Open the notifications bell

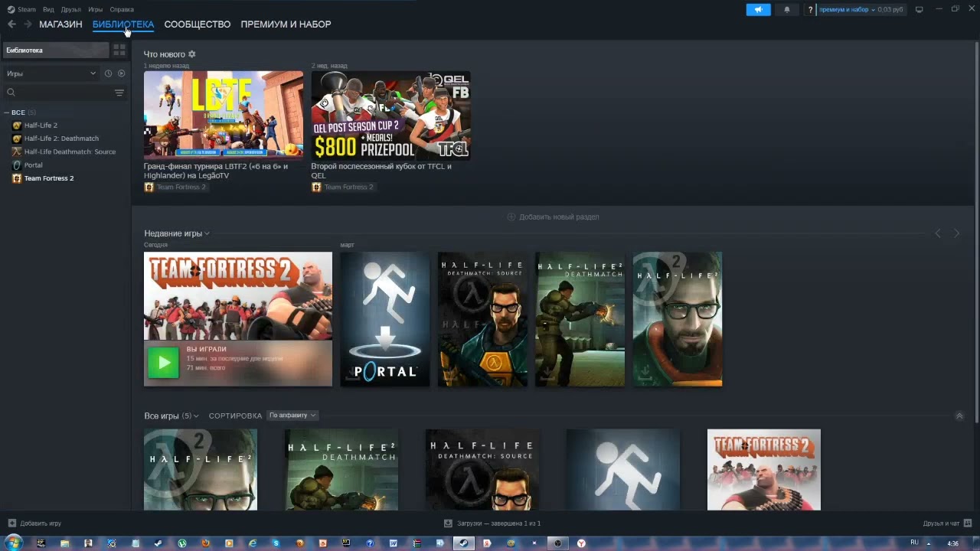point(787,10)
